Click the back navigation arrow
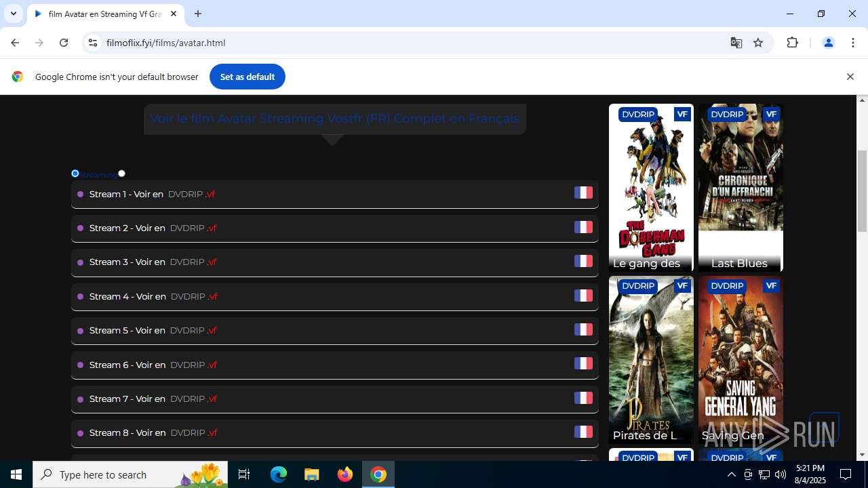868x488 pixels. coord(15,43)
